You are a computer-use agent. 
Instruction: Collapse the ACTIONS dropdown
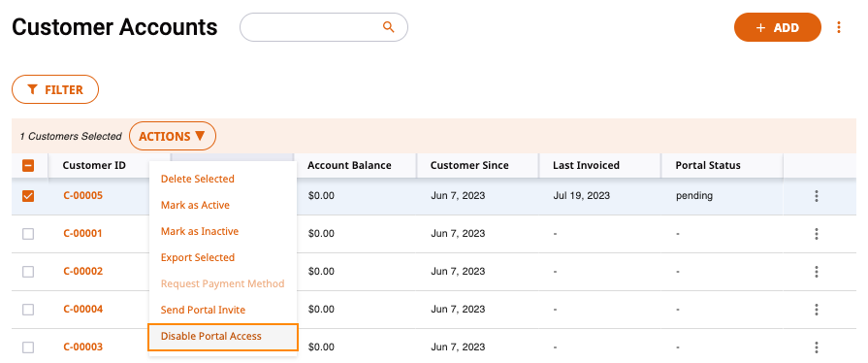(173, 136)
